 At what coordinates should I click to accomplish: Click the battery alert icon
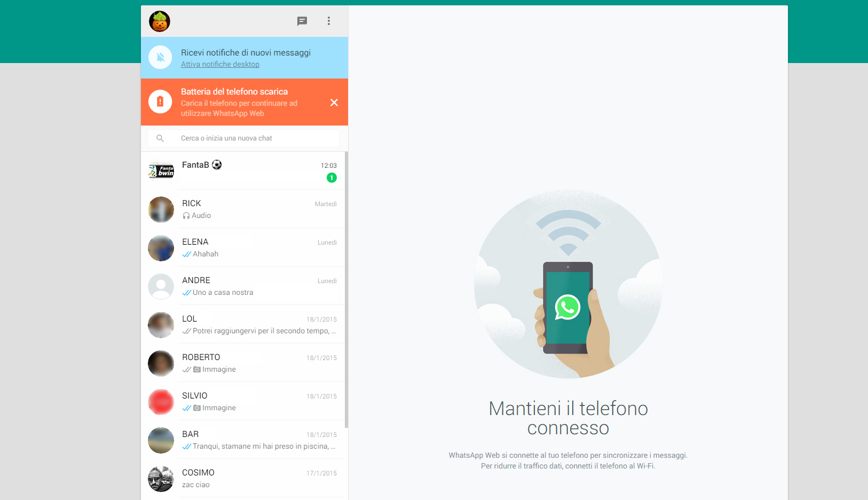[x=160, y=101]
